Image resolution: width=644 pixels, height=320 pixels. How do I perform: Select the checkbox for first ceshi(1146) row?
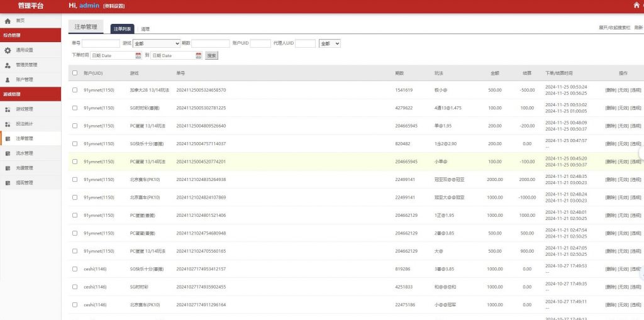coord(75,269)
